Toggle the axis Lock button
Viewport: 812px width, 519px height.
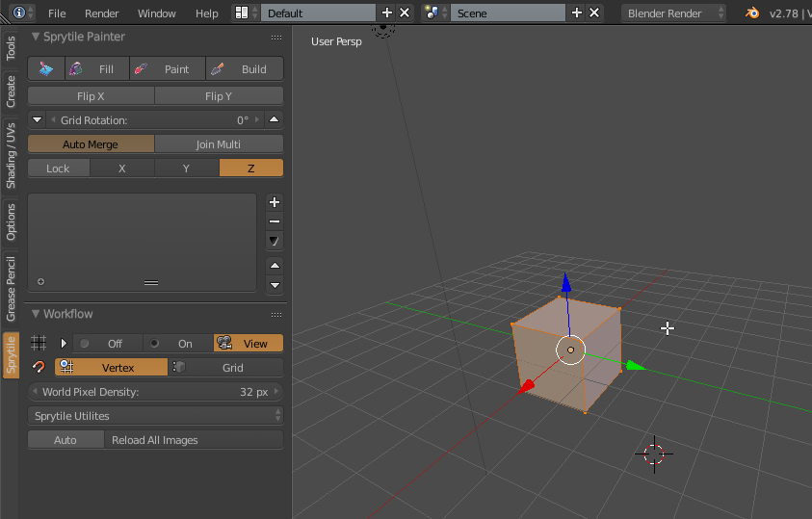[58, 169]
